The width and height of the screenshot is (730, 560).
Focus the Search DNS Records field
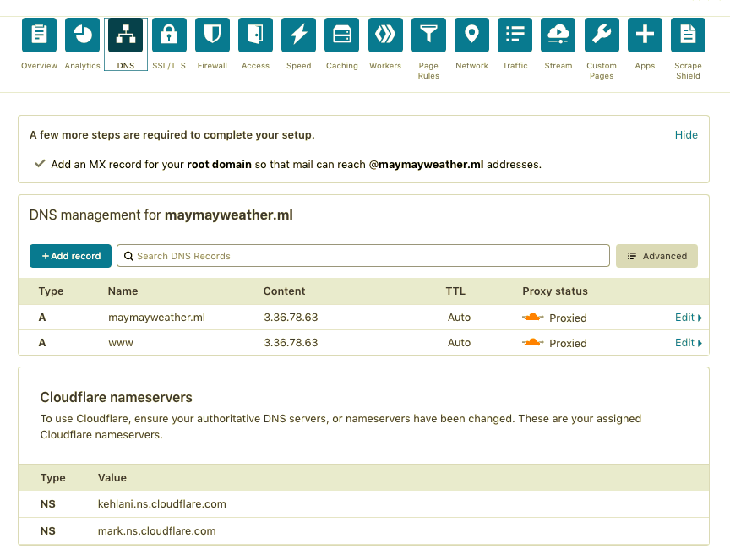(x=363, y=256)
